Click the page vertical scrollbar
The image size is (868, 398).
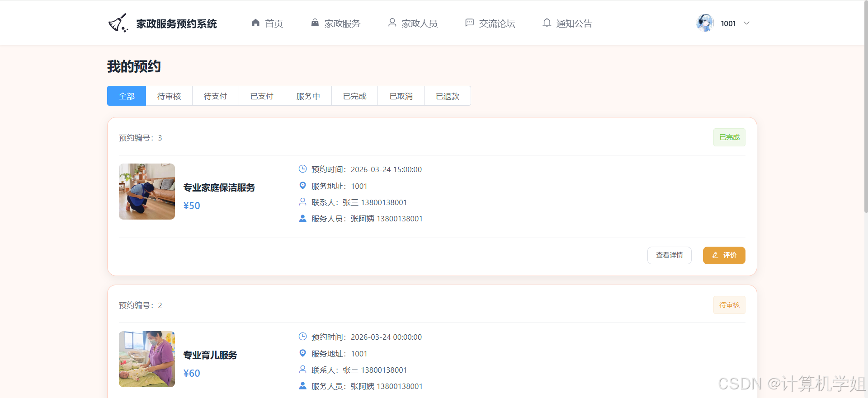pos(866,106)
